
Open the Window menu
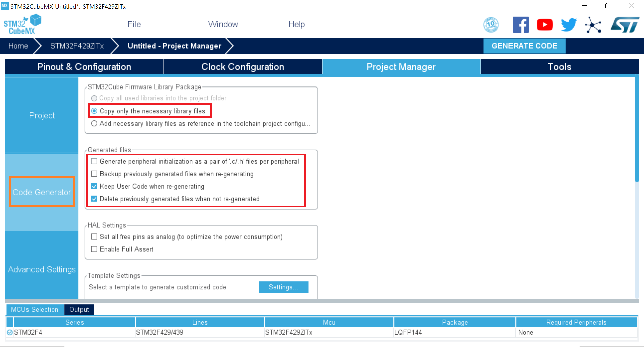(223, 24)
